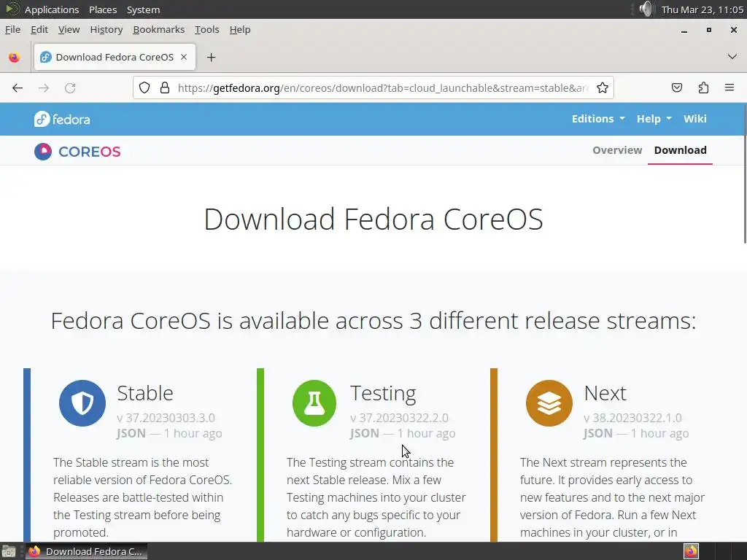The width and height of the screenshot is (747, 560).
Task: Open the Places menu in top panel
Action: (103, 9)
